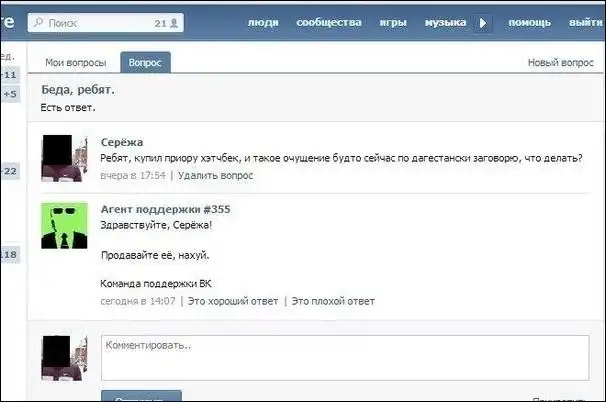
Task: Open the игры header link
Action: [x=393, y=22]
